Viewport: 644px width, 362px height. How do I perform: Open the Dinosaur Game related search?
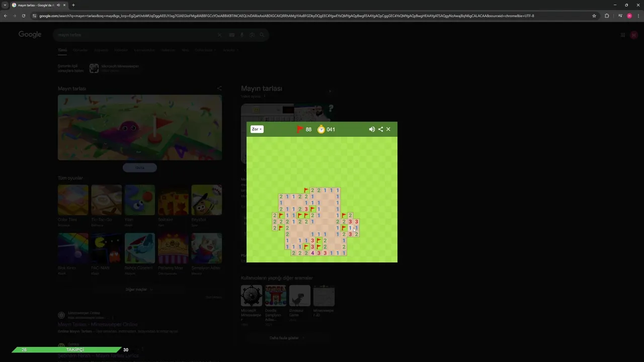tap(300, 303)
